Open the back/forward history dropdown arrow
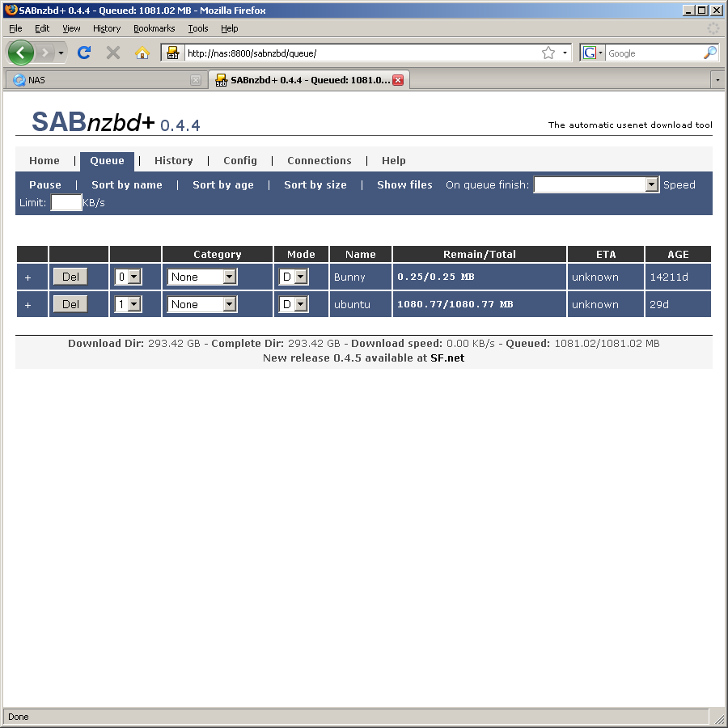728x728 pixels. pos(61,53)
